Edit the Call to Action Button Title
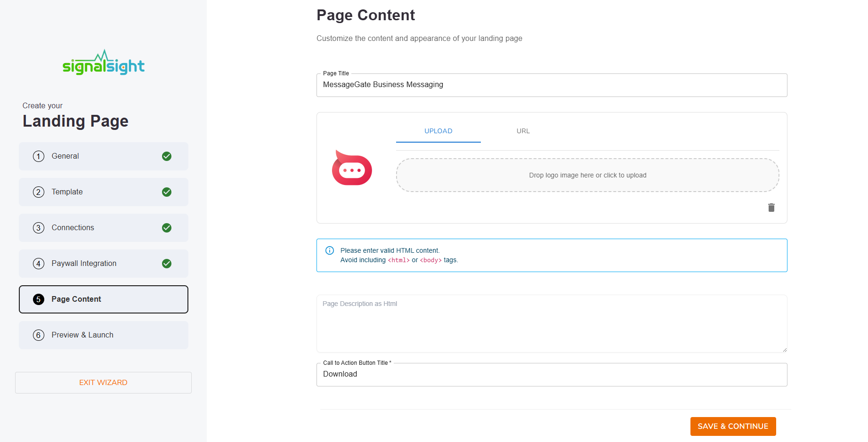 coord(551,374)
